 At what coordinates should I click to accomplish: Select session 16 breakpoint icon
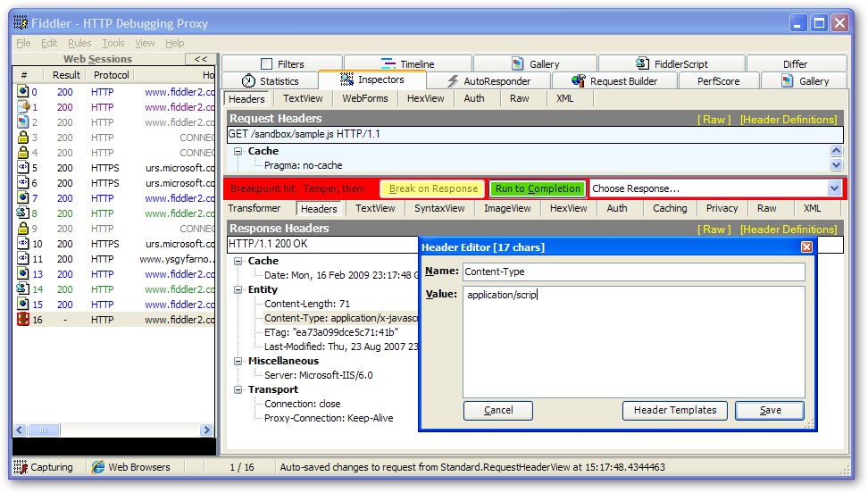tap(23, 319)
